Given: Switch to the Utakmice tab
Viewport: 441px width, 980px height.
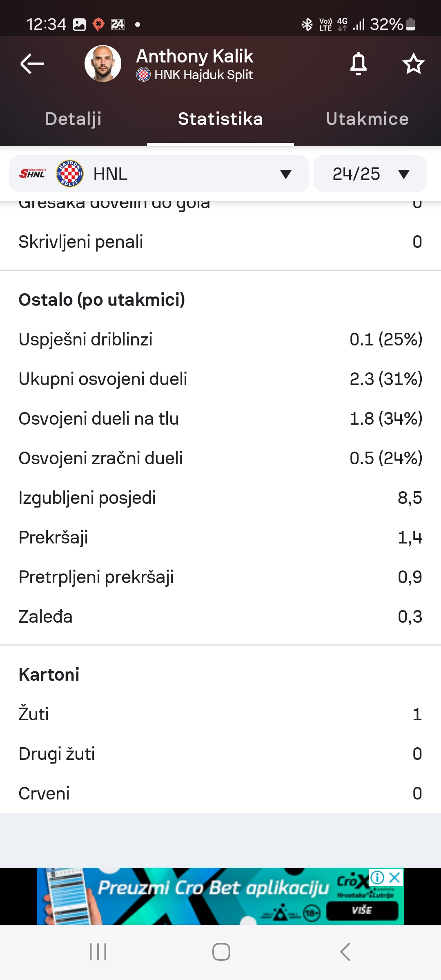Looking at the screenshot, I should pyautogui.click(x=367, y=119).
